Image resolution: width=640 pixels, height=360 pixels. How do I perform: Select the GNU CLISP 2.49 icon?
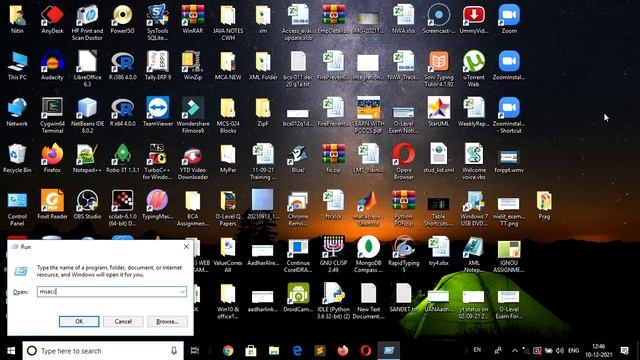tap(333, 255)
